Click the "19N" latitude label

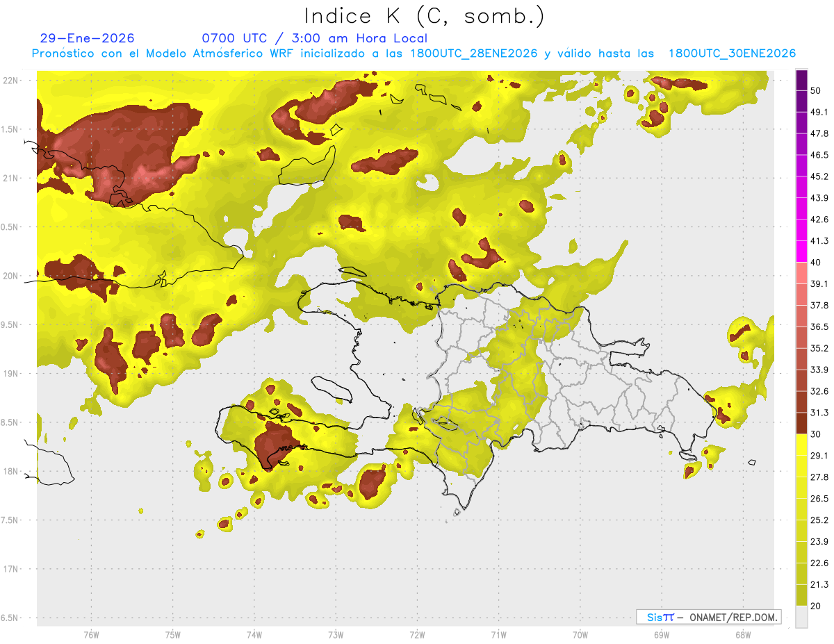[10, 374]
